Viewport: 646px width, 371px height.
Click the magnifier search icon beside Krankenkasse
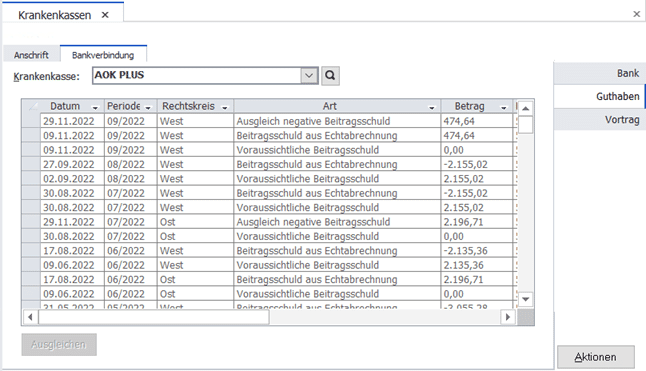point(330,76)
